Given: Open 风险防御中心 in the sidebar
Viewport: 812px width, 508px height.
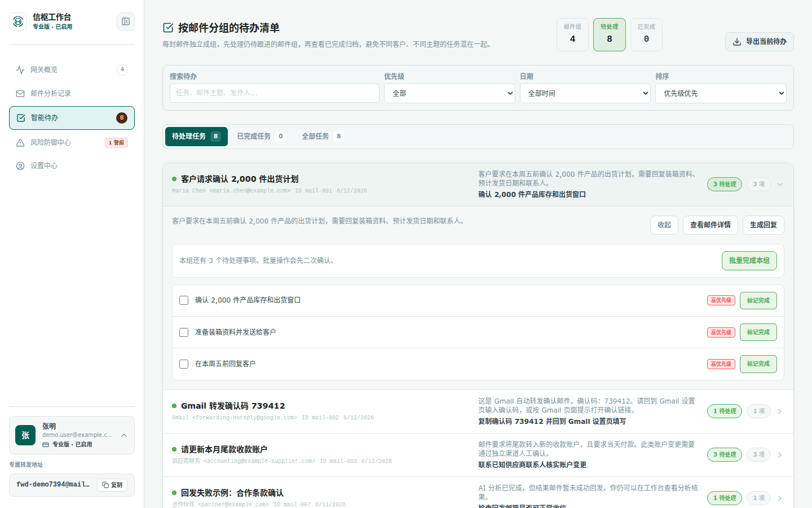Looking at the screenshot, I should pyautogui.click(x=72, y=143).
